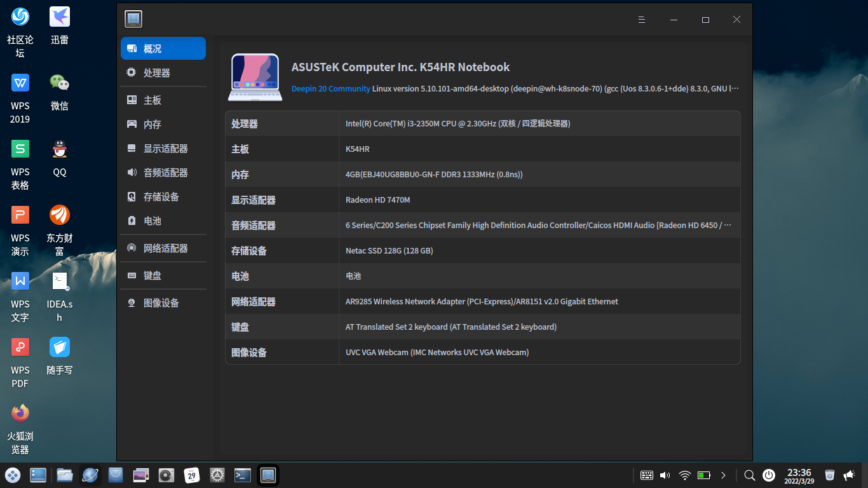
Task: Click the power button in the taskbar
Action: (x=769, y=475)
